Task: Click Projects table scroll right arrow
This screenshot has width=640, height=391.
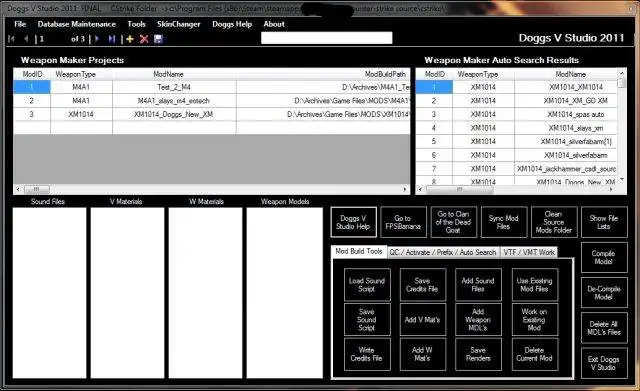Action: (x=405, y=189)
